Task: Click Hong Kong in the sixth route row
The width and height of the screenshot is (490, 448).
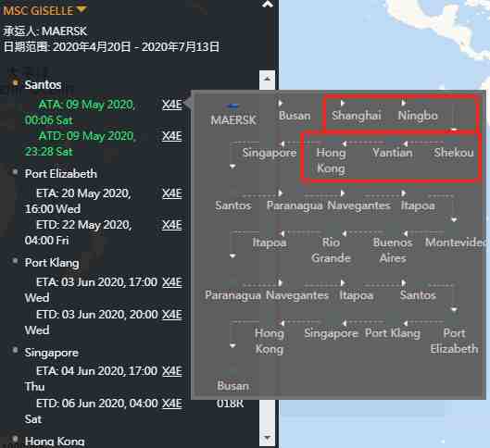Action: pos(270,341)
